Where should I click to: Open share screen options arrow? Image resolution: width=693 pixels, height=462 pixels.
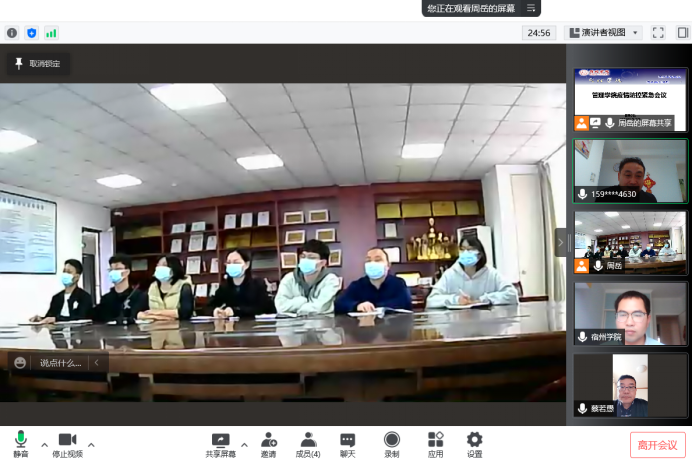pyautogui.click(x=244, y=444)
